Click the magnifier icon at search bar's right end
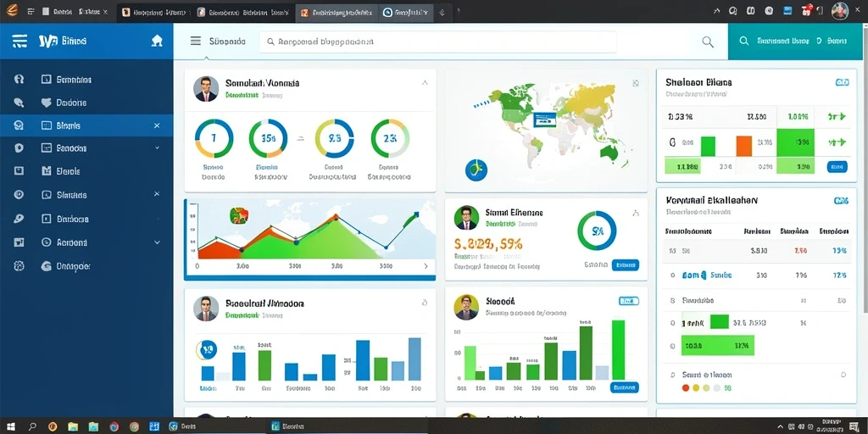 708,42
